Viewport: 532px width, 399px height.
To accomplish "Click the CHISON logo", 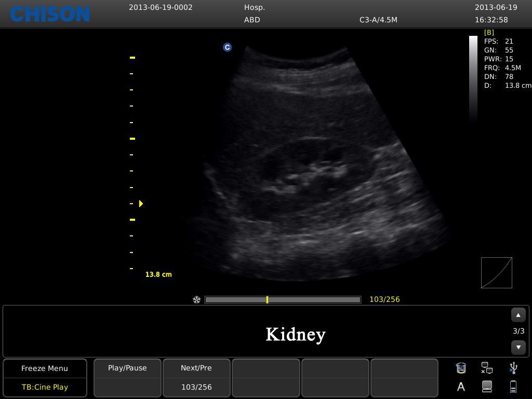I will (x=50, y=15).
